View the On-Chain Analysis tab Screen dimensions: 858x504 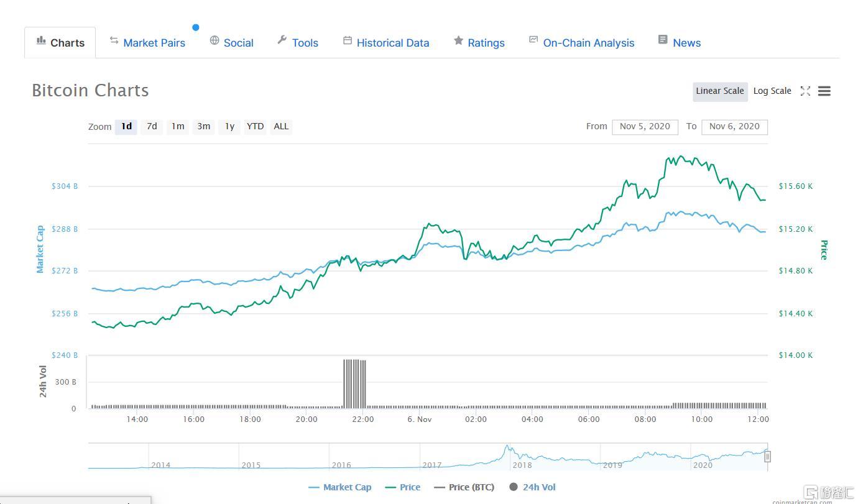point(589,43)
